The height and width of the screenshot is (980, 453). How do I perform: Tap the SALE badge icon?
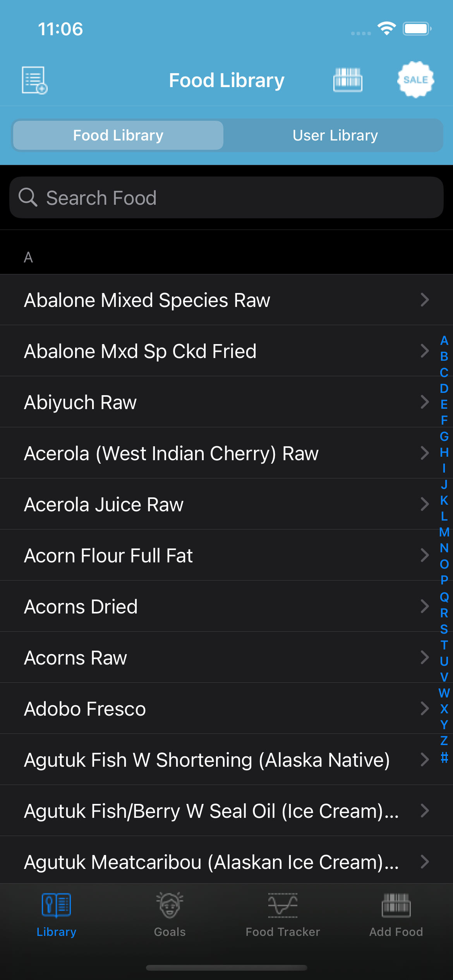click(415, 80)
